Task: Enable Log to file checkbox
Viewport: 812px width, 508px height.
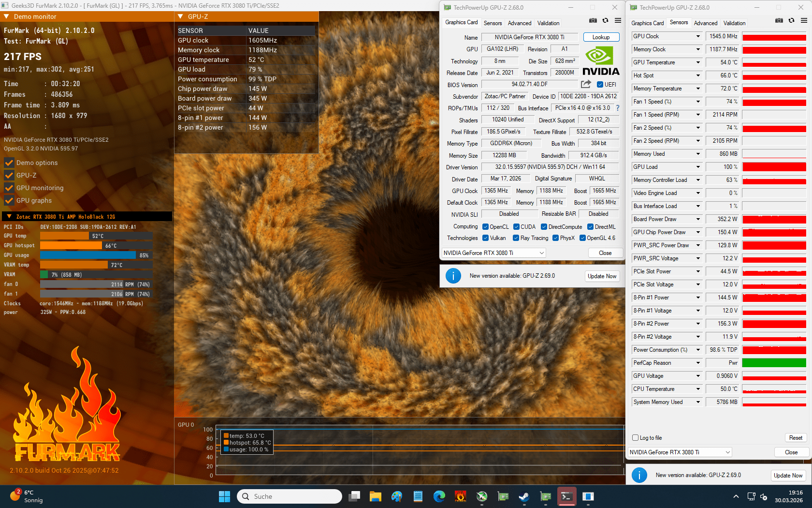Action: coord(636,438)
